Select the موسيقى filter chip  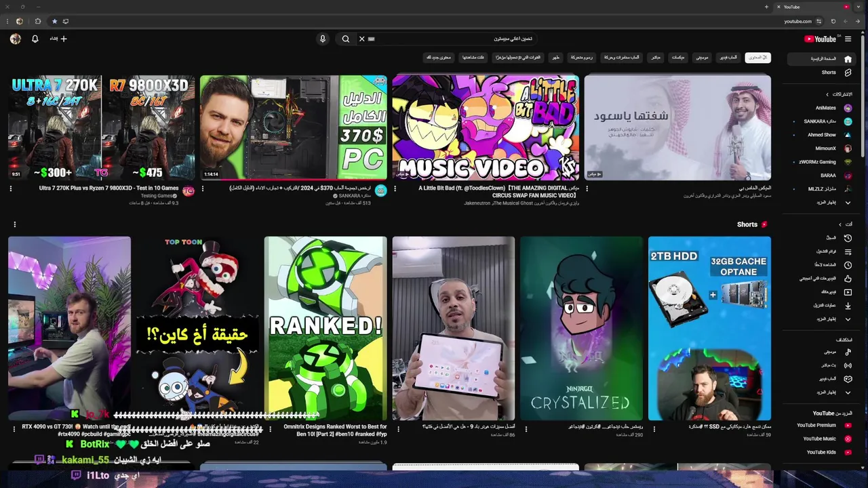click(702, 58)
